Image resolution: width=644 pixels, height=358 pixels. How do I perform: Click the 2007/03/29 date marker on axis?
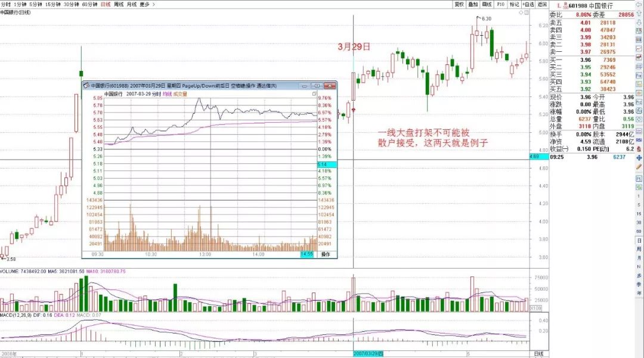pos(369,353)
